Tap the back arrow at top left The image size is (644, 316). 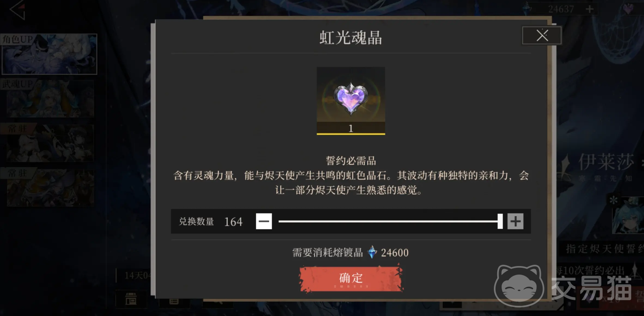(x=17, y=10)
